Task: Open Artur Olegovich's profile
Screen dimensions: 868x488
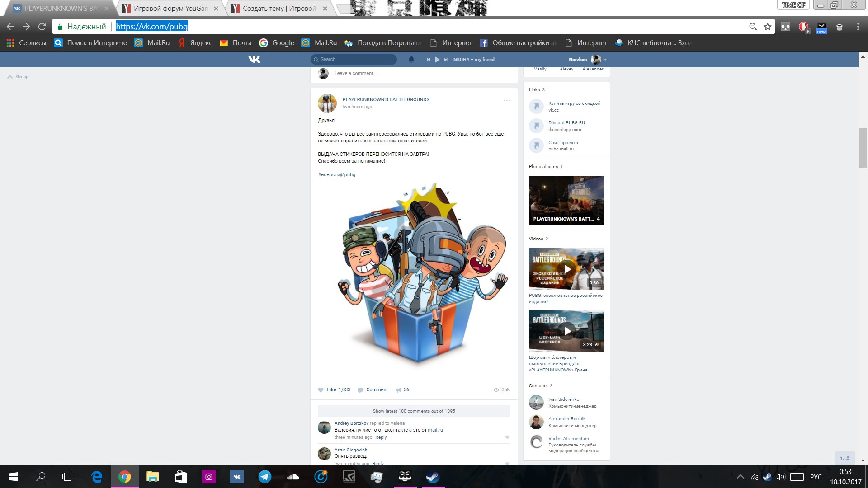Action: [x=351, y=450]
